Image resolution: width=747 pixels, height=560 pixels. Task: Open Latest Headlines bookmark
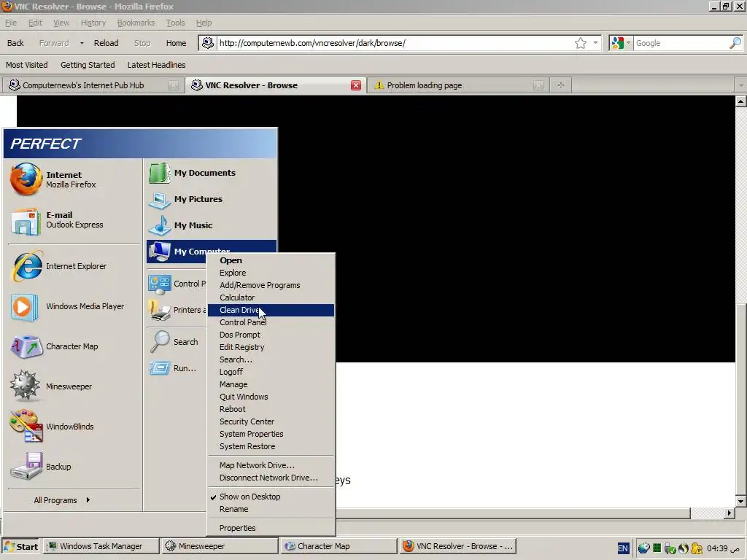156,65
